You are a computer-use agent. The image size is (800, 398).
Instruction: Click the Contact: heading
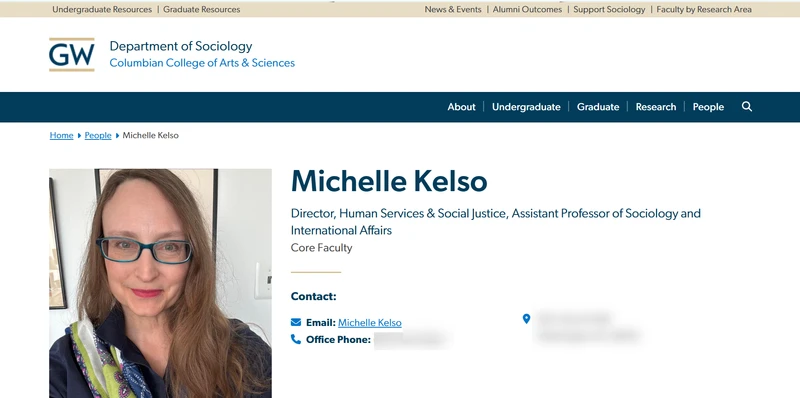coord(314,296)
